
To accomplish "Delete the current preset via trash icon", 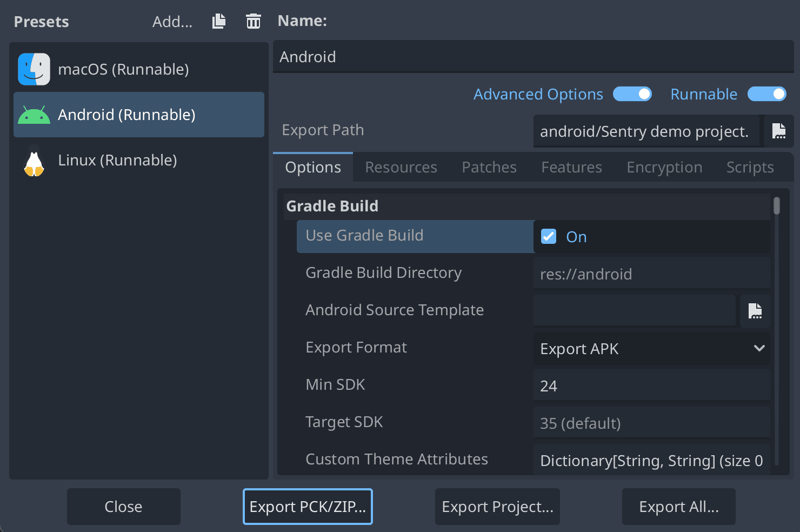I will [x=253, y=21].
